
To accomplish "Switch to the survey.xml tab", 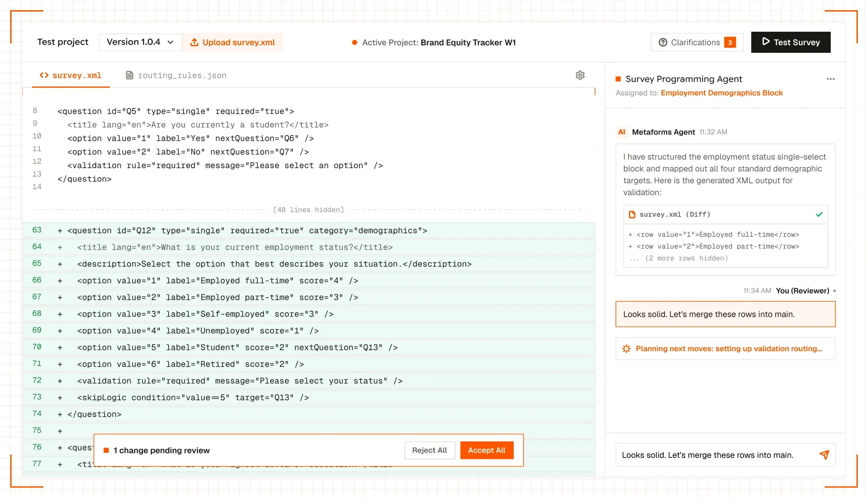I will pyautogui.click(x=71, y=75).
